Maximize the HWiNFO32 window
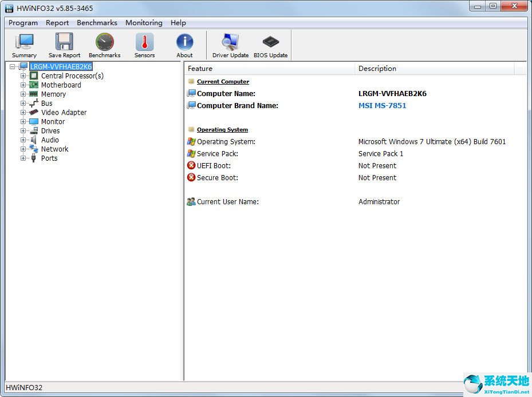532x397 pixels. 493,6
